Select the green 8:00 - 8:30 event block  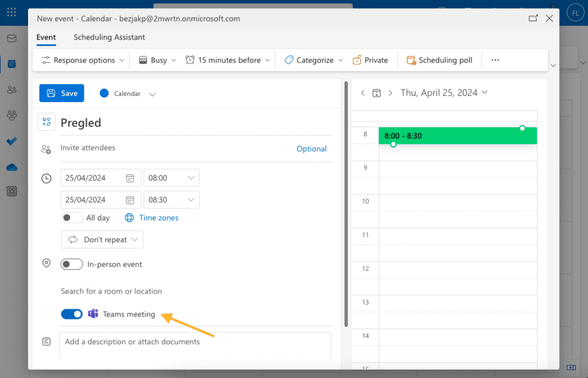[457, 136]
